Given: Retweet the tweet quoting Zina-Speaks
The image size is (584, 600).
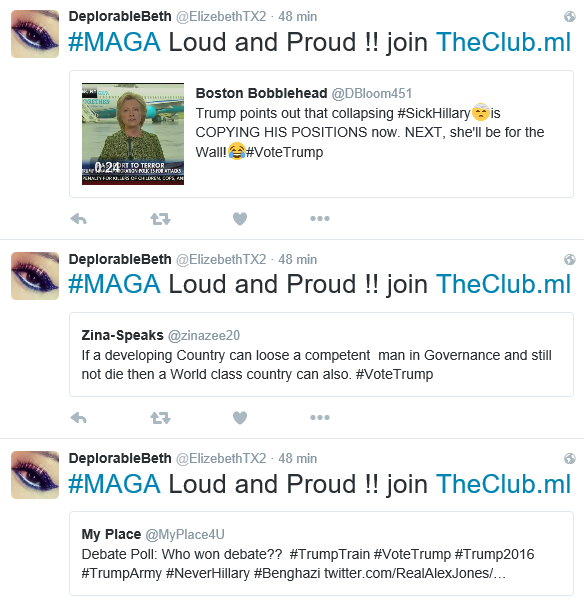Looking at the screenshot, I should [160, 417].
